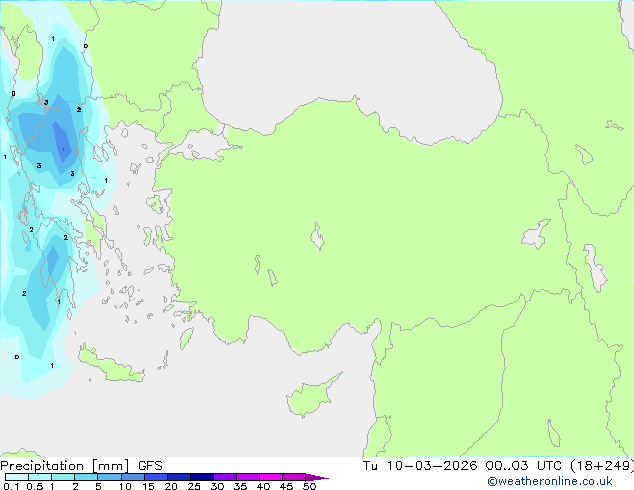Screen dimensions: 634x490
Task: Select the 45–50 mm legend color swatch
Action: point(294,477)
